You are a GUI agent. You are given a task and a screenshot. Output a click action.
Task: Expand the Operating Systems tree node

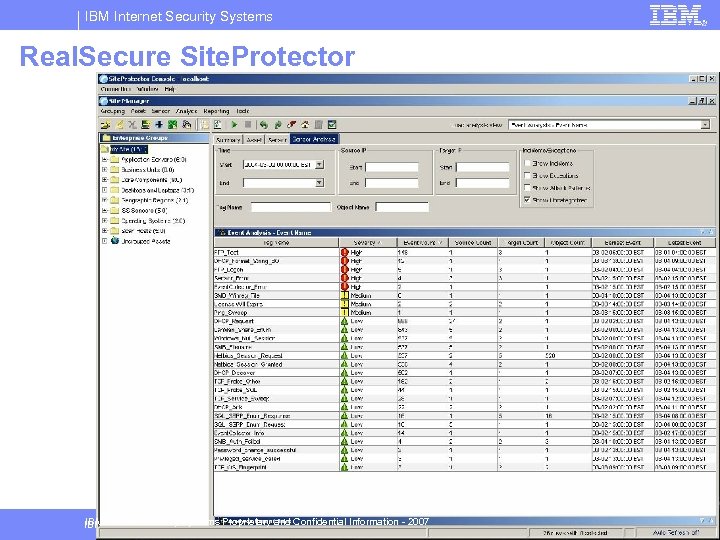pyautogui.click(x=105, y=220)
